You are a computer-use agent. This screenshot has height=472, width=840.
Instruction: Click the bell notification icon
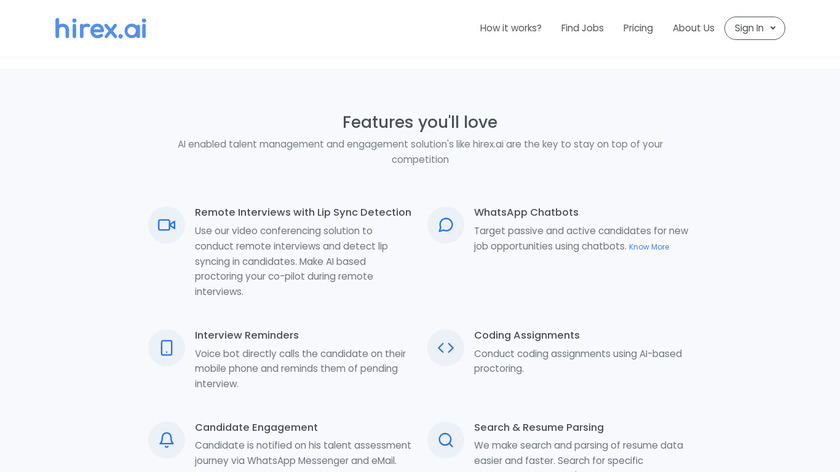(x=166, y=440)
